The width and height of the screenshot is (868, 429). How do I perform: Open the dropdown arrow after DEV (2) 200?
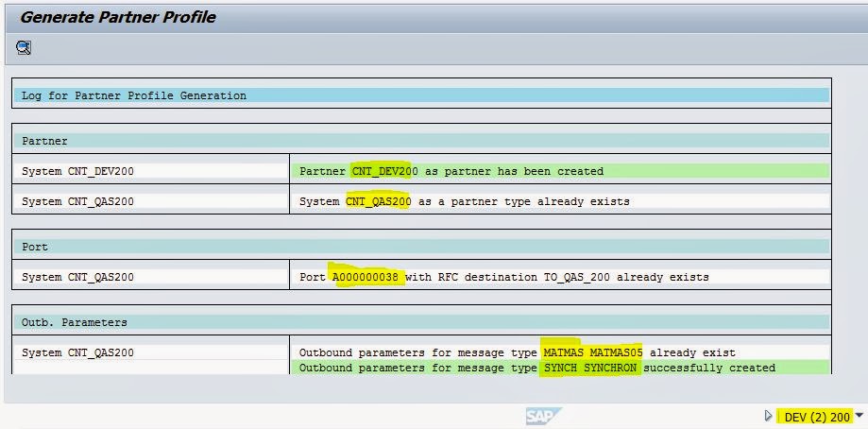point(859,415)
